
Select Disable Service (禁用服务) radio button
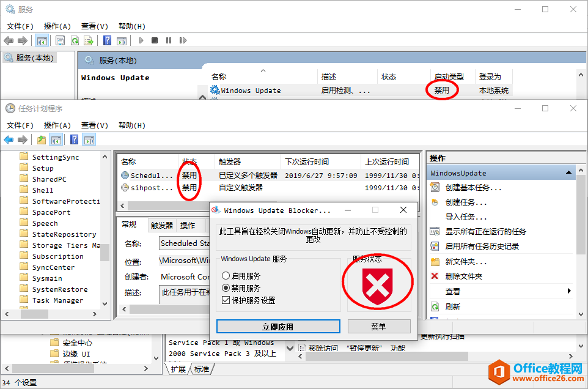click(226, 288)
